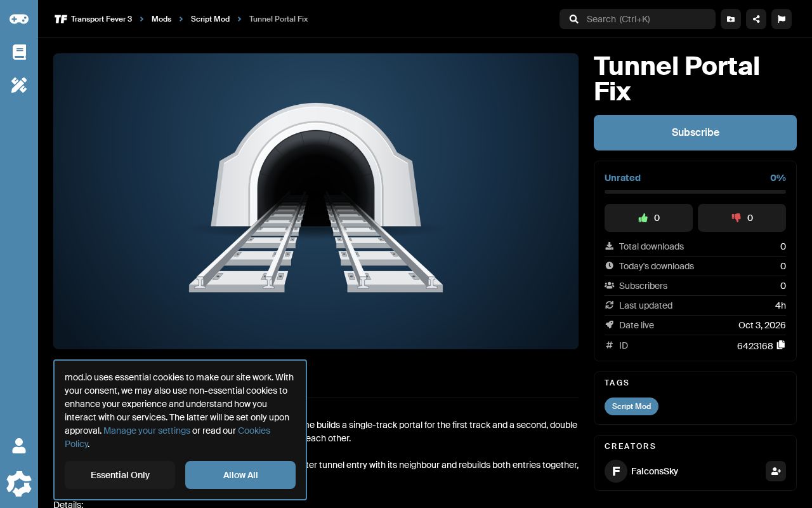This screenshot has height=508, width=812.
Task: Open the pencil and ruler tools icon
Action: click(19, 85)
